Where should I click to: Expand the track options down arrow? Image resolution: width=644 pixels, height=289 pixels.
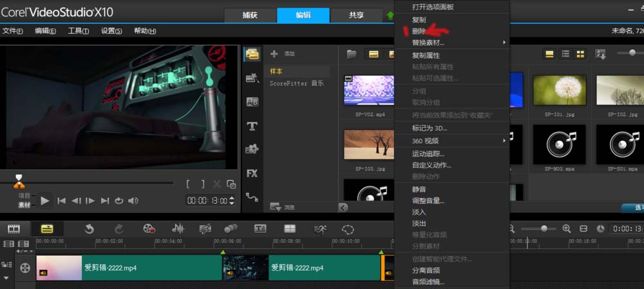pos(6,277)
